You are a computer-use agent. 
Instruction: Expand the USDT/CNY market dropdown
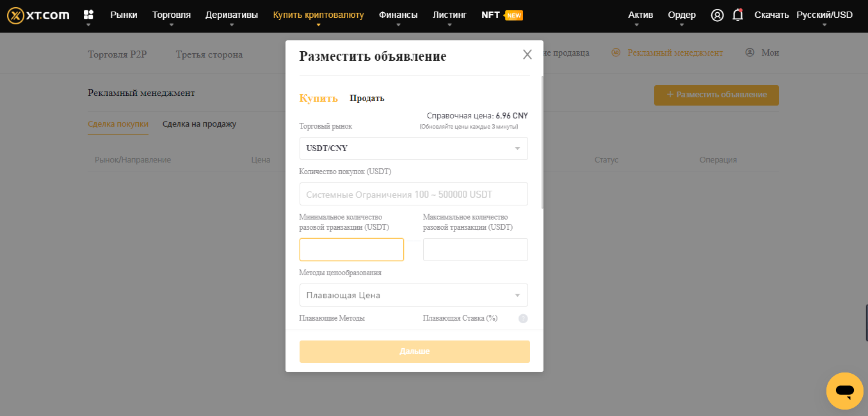[x=414, y=148]
